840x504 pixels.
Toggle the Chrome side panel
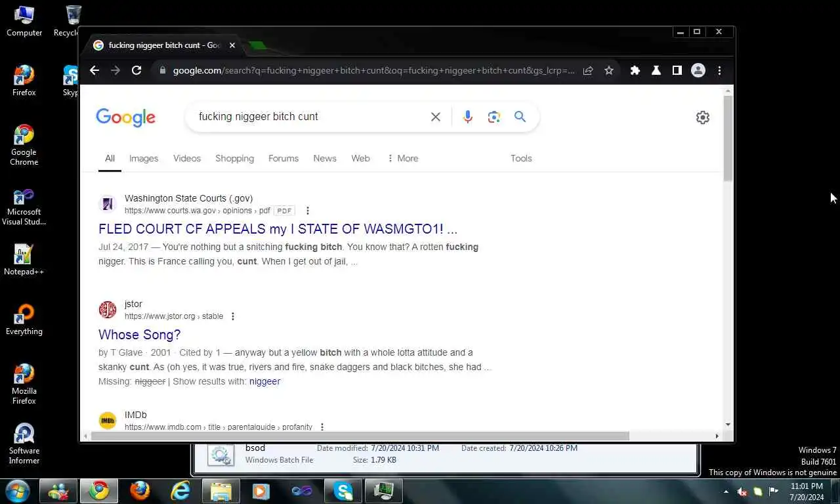tap(677, 70)
